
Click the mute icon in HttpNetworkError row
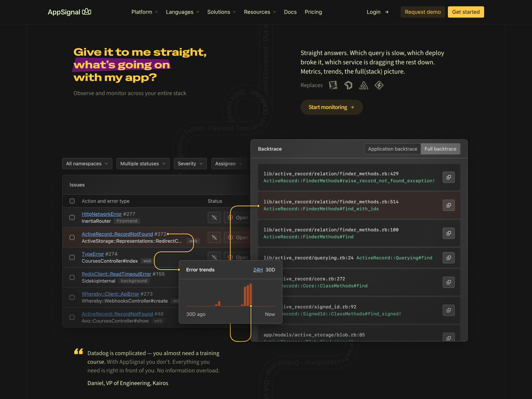click(x=214, y=217)
